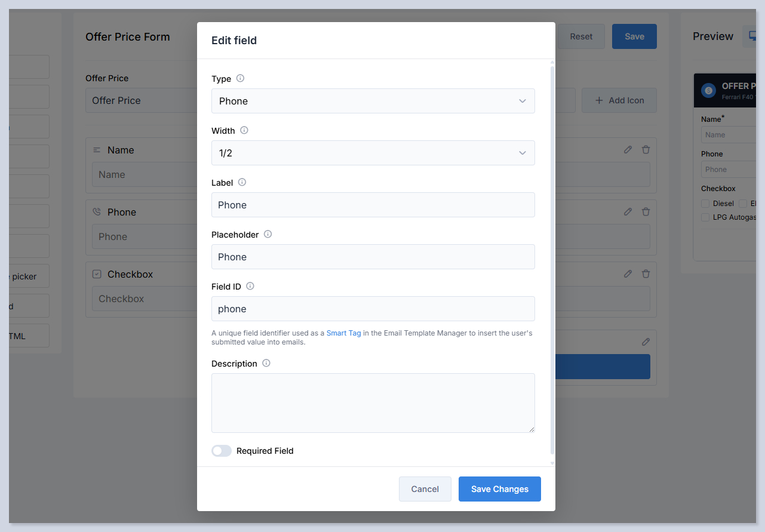Click the trash icon for Phone field row
This screenshot has width=765, height=532.
646,212
